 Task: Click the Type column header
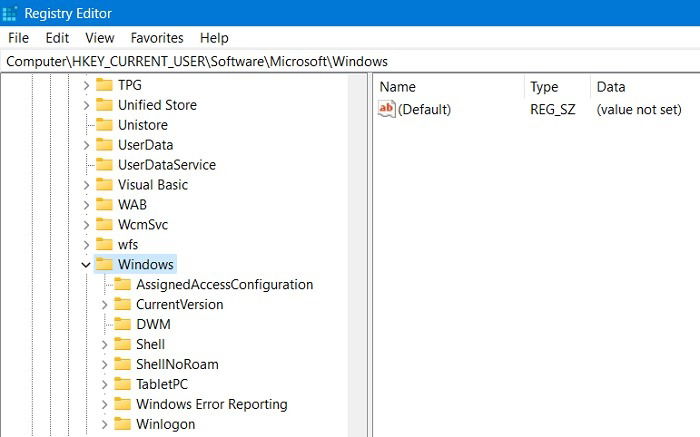coord(558,87)
